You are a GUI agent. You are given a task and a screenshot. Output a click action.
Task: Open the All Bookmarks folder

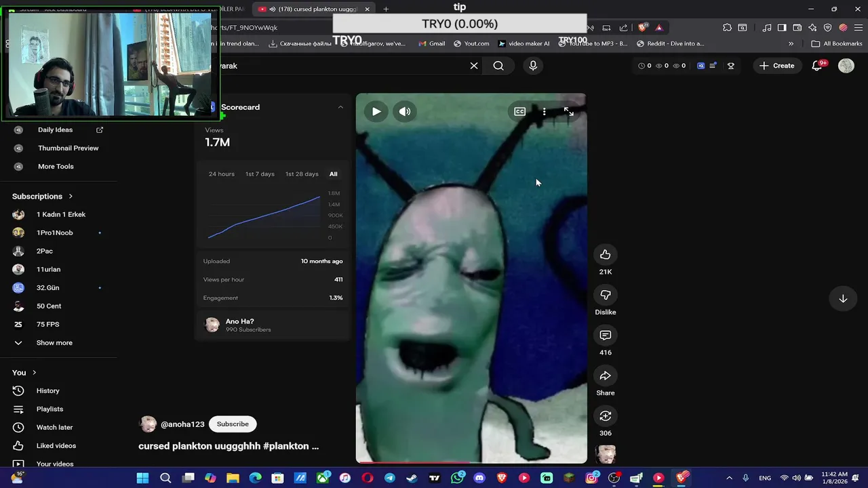(837, 43)
